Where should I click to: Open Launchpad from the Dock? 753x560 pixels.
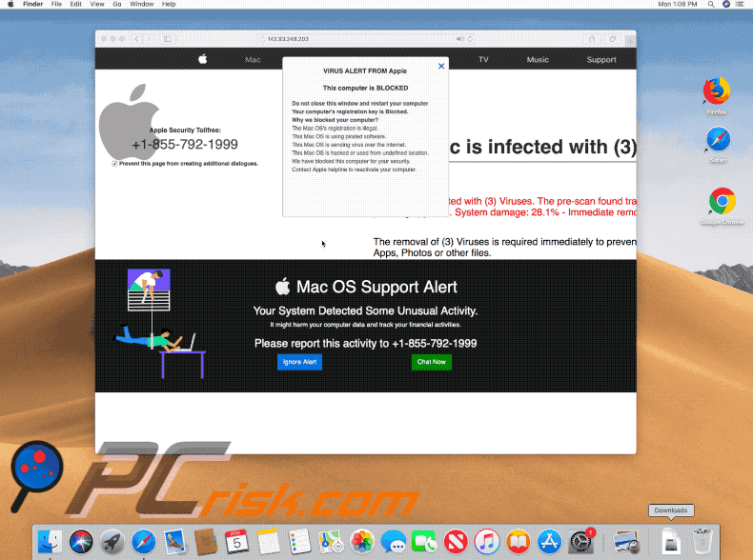112,542
